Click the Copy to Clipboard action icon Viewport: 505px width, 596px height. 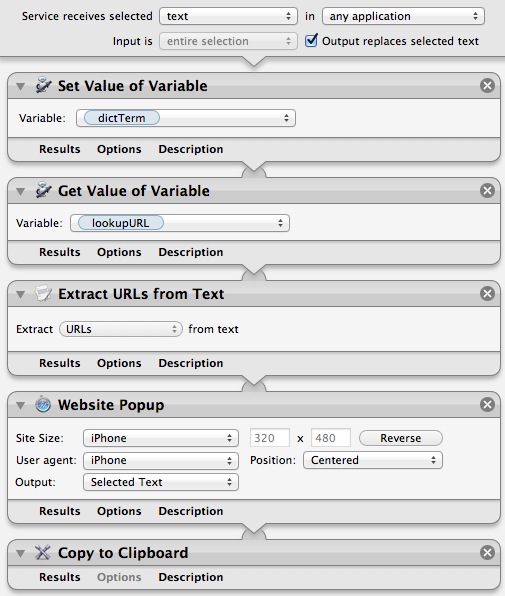point(43,552)
